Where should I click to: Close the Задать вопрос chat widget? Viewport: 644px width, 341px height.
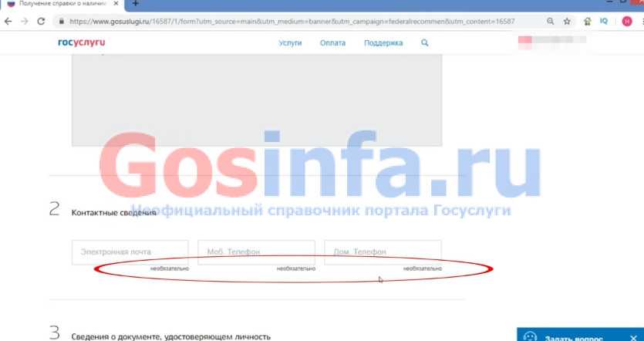[x=633, y=338]
